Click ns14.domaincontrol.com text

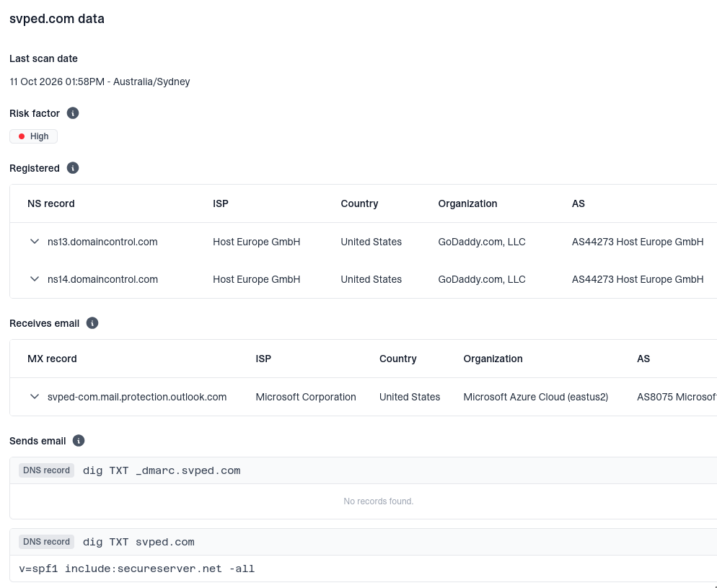click(x=102, y=279)
